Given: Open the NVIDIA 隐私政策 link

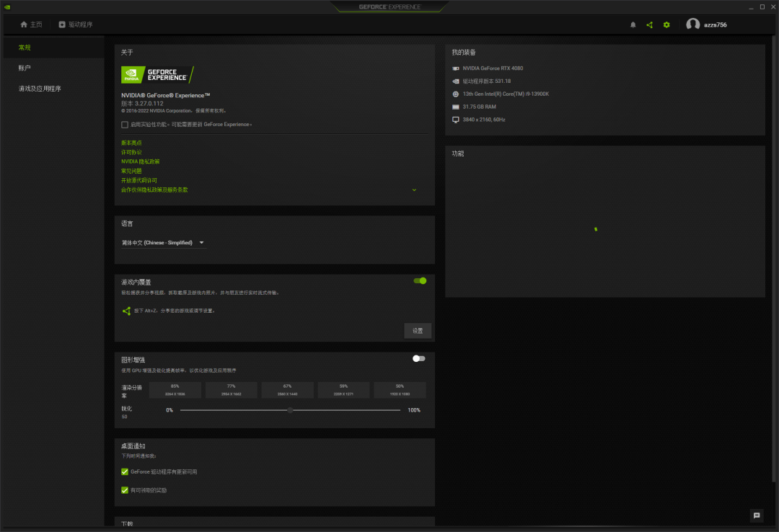Looking at the screenshot, I should pyautogui.click(x=141, y=161).
